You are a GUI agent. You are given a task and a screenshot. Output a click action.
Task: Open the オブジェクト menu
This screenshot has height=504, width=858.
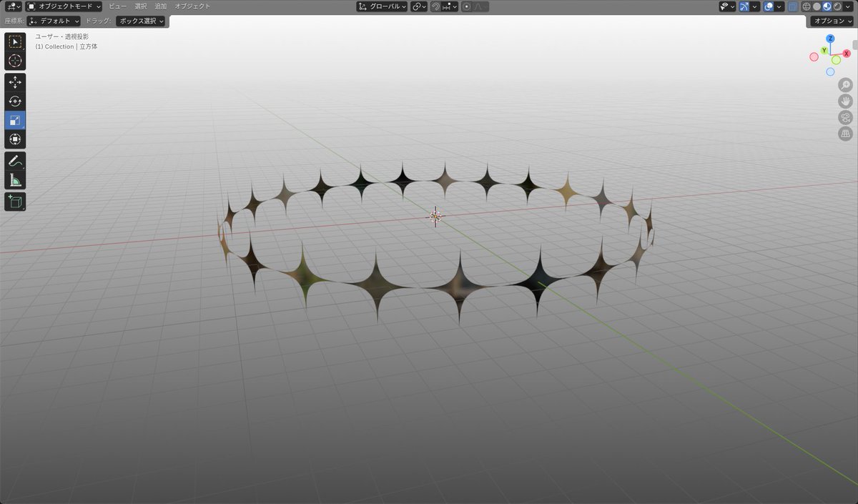click(x=192, y=6)
